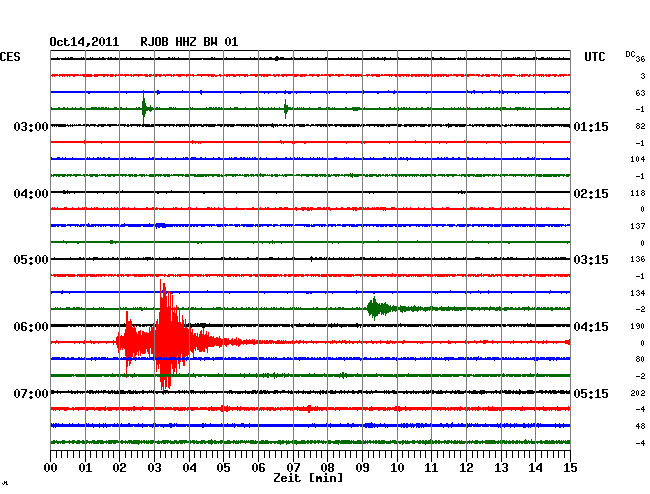The width and height of the screenshot is (650, 494).
Task: Click the 06:00 local time label
Action: tap(31, 327)
